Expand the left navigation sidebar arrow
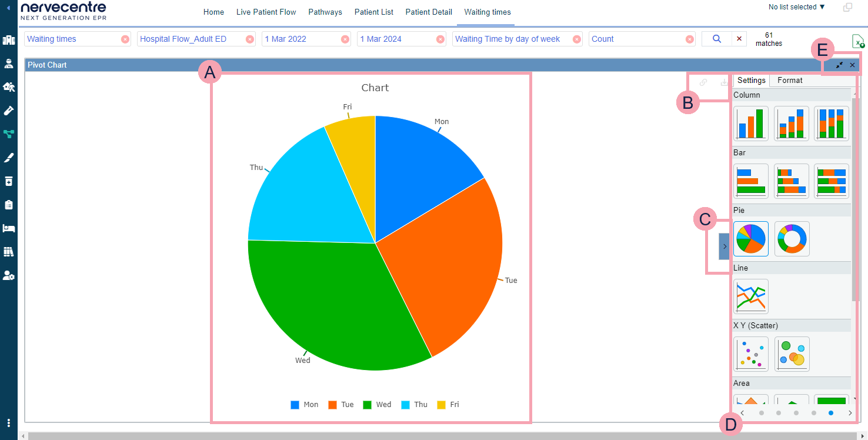Screen dimensions: 868x440 [x=8, y=8]
